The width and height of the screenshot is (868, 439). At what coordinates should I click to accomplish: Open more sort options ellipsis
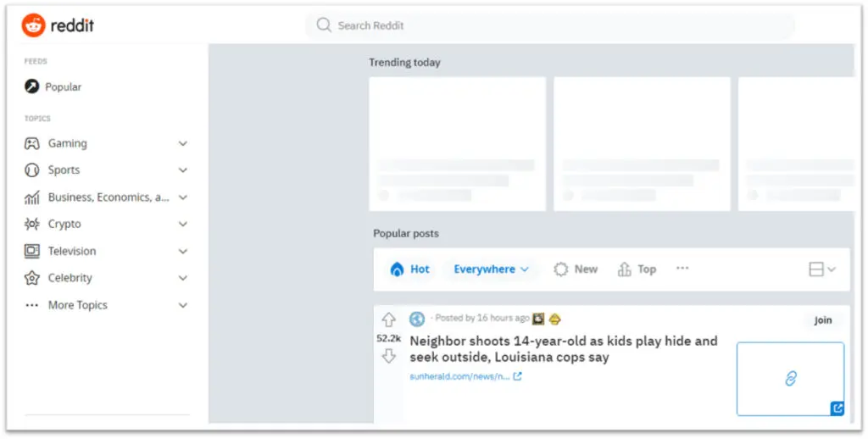(682, 268)
